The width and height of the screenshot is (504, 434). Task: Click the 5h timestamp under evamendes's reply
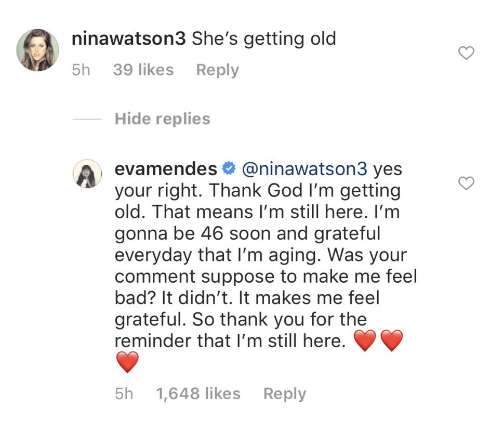124,393
